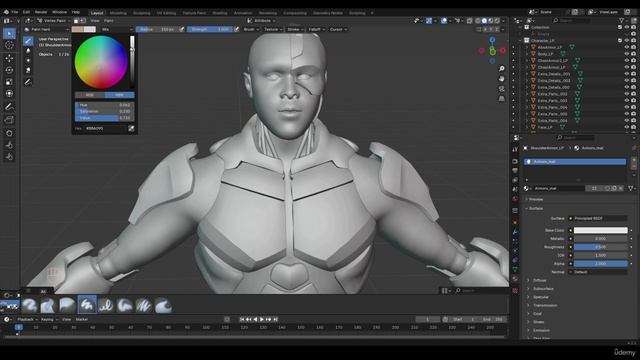This screenshot has width=640, height=360.
Task: Select the Annotate tool in the left toolbar
Action: (9, 107)
